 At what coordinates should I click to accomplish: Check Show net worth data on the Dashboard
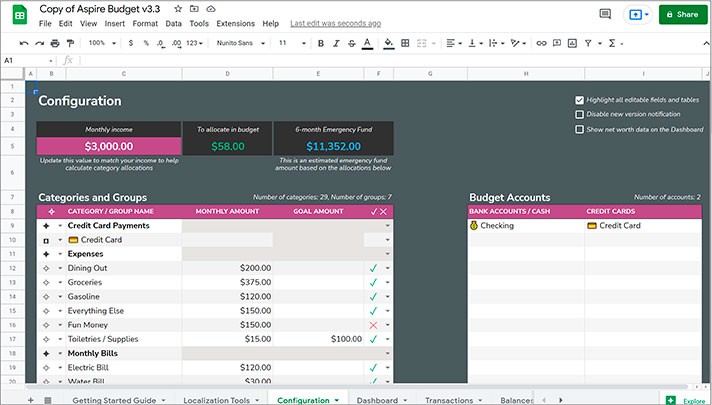pos(579,129)
